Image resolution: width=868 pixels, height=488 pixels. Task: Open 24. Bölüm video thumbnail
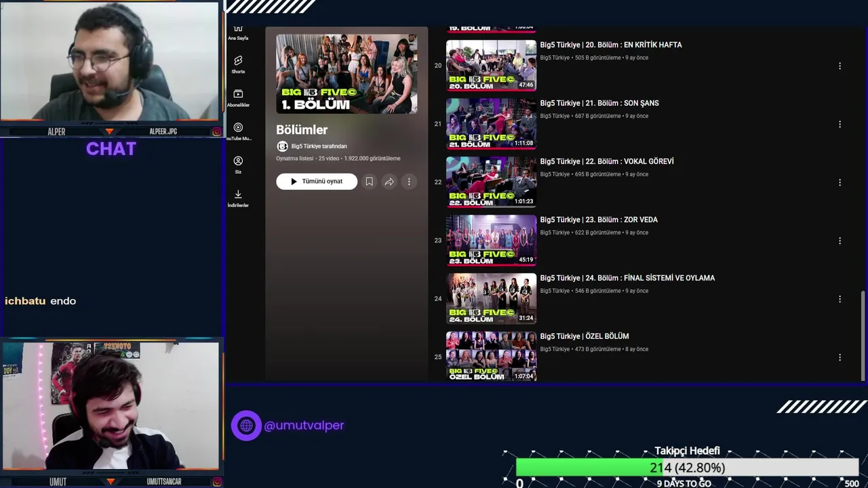491,299
